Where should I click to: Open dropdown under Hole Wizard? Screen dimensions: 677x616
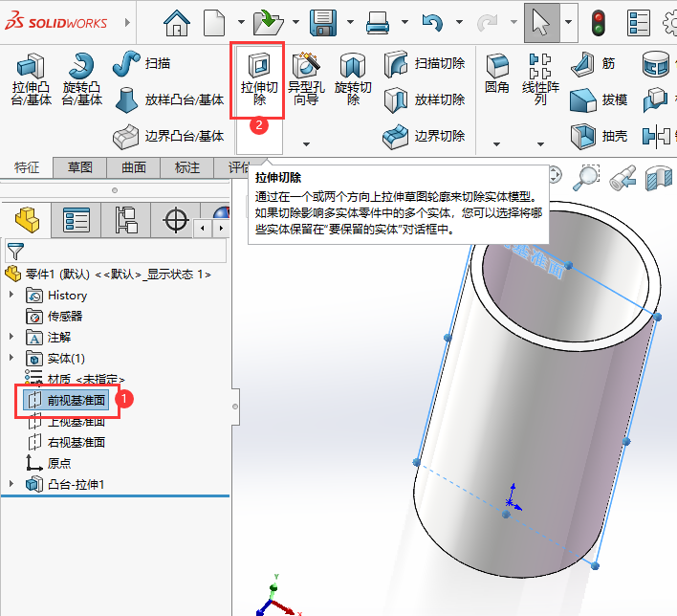point(306,144)
